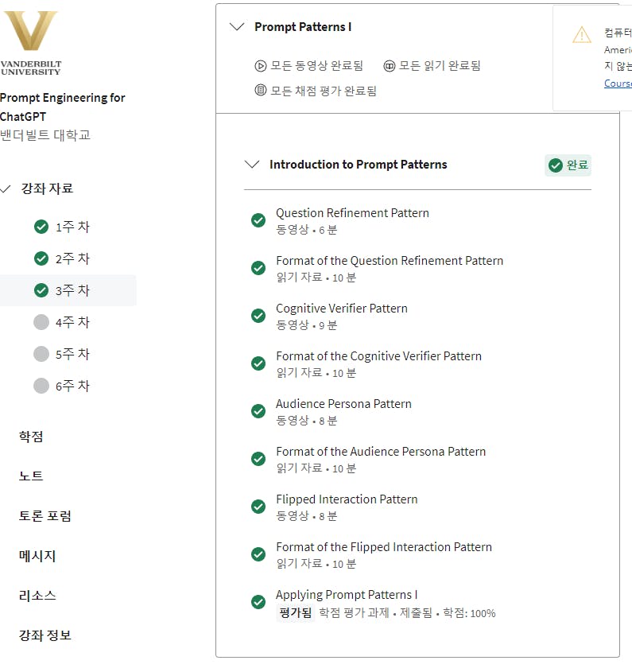Click green checkmark beside Audience Persona Pattern
This screenshot has height=672, width=632.
tap(258, 411)
